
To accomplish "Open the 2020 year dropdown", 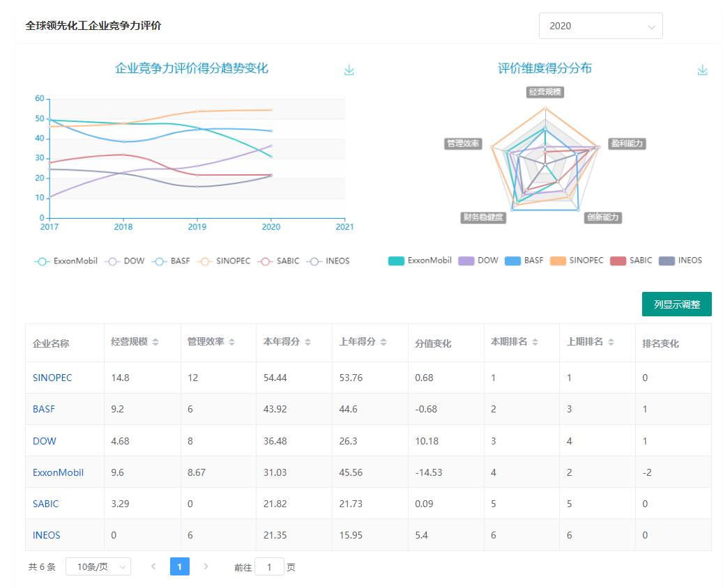I will tap(601, 26).
